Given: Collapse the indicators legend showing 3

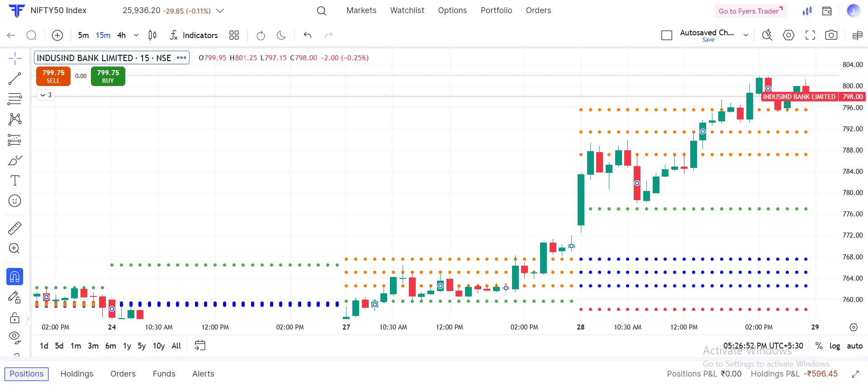Looking at the screenshot, I should (x=46, y=95).
